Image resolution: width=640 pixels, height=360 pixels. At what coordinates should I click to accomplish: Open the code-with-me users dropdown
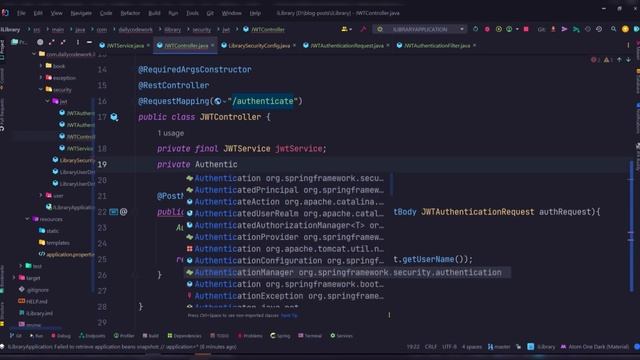click(x=347, y=29)
